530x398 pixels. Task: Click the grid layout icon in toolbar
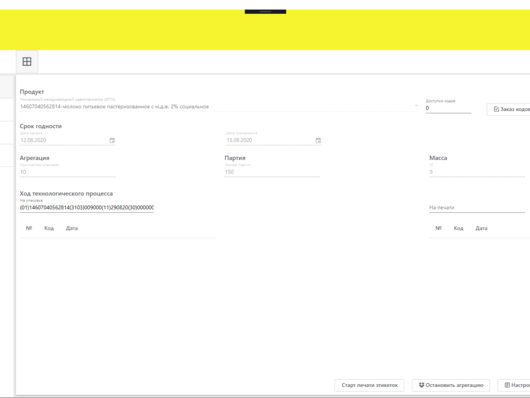coord(27,62)
